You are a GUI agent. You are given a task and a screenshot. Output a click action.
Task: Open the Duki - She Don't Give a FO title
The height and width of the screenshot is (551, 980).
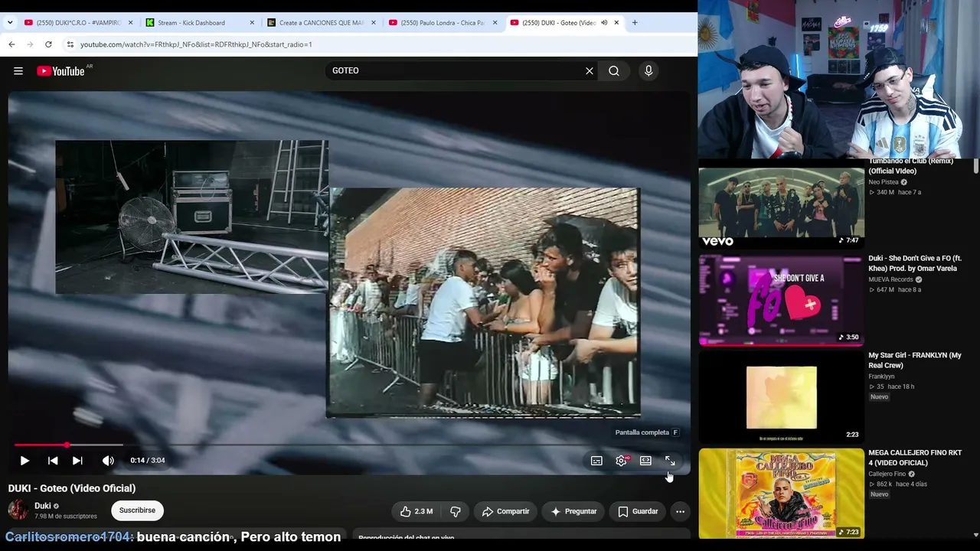click(x=916, y=263)
